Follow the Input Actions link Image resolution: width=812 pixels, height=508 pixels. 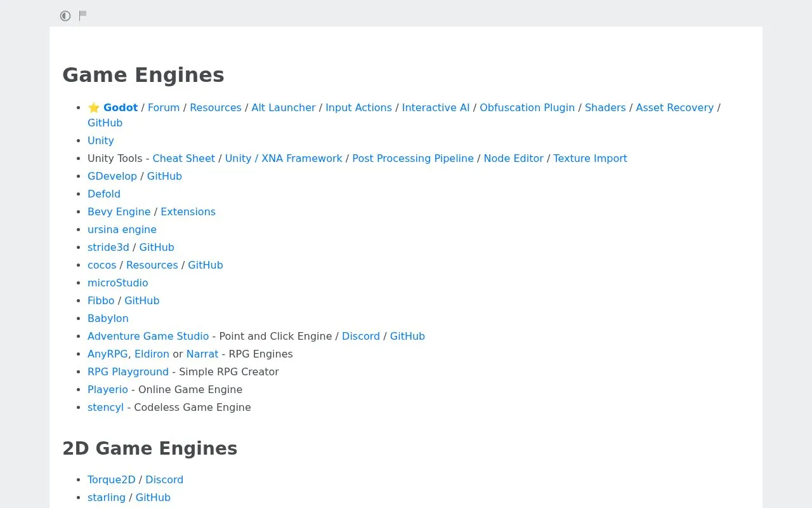pos(358,107)
